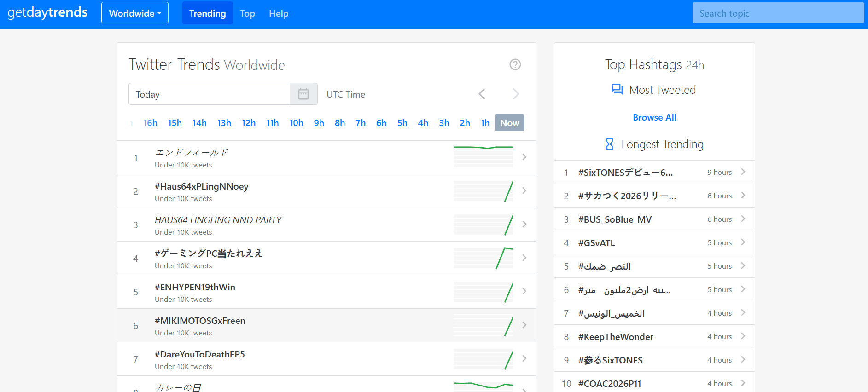This screenshot has height=392, width=868.
Task: Select the 8h time tab
Action: coord(340,123)
